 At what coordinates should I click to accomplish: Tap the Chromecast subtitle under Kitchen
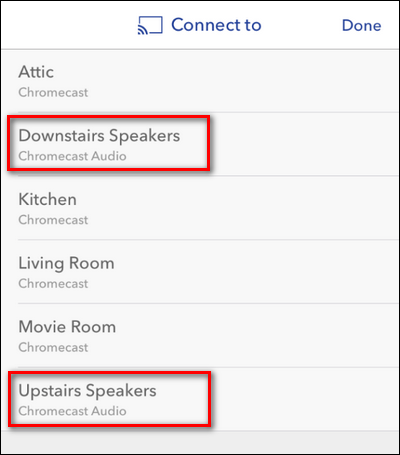coord(53,220)
